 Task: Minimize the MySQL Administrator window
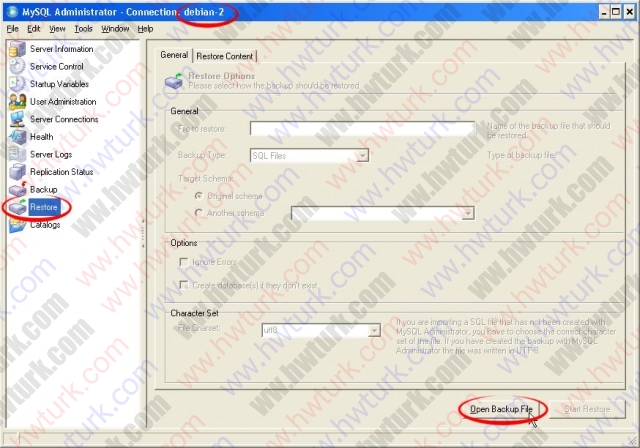(604, 12)
